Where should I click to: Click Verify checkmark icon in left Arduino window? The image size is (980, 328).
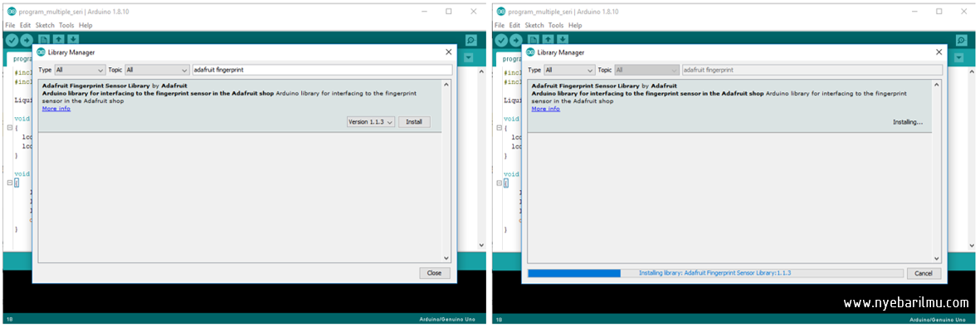tap(12, 40)
